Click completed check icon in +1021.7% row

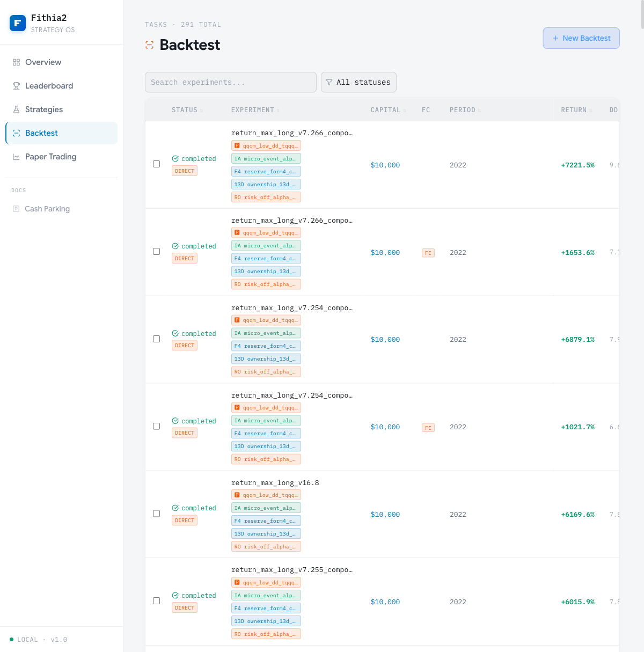point(175,421)
